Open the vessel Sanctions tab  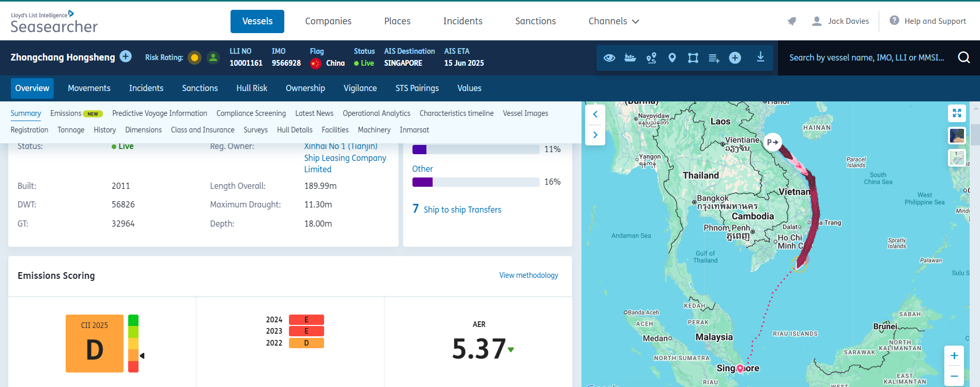point(200,88)
